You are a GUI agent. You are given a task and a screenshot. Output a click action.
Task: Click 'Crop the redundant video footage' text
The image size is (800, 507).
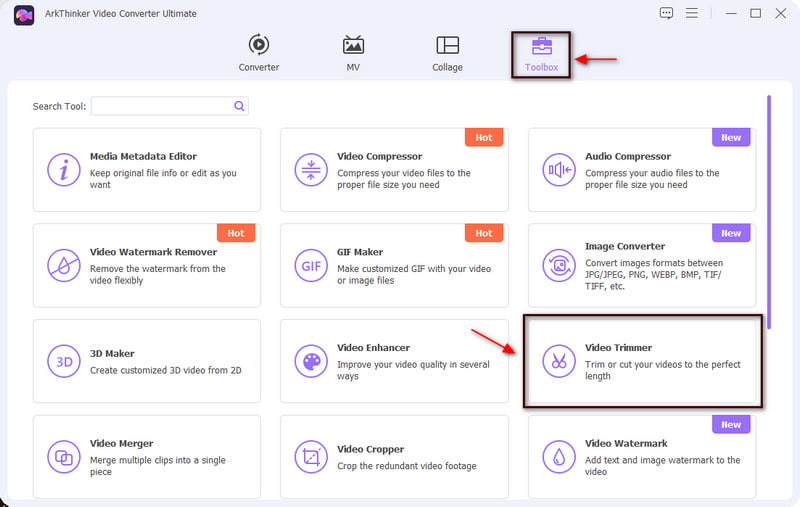coord(407,466)
